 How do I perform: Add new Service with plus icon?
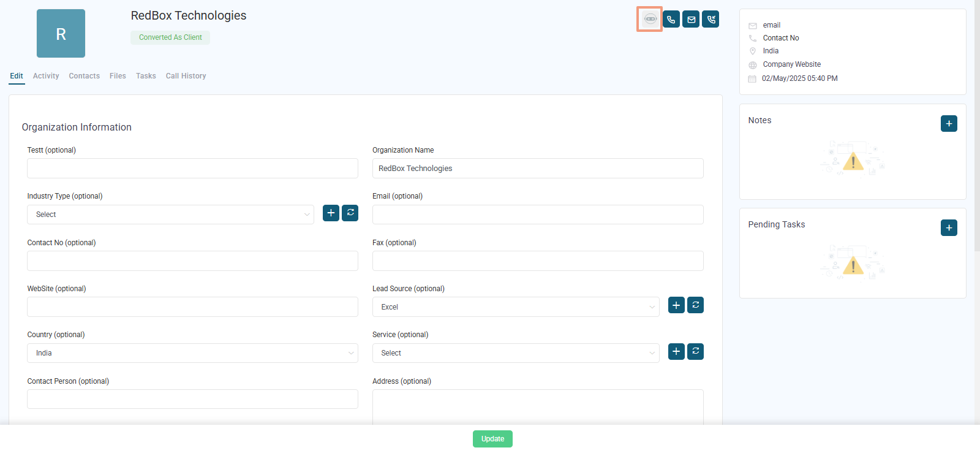[x=676, y=351]
